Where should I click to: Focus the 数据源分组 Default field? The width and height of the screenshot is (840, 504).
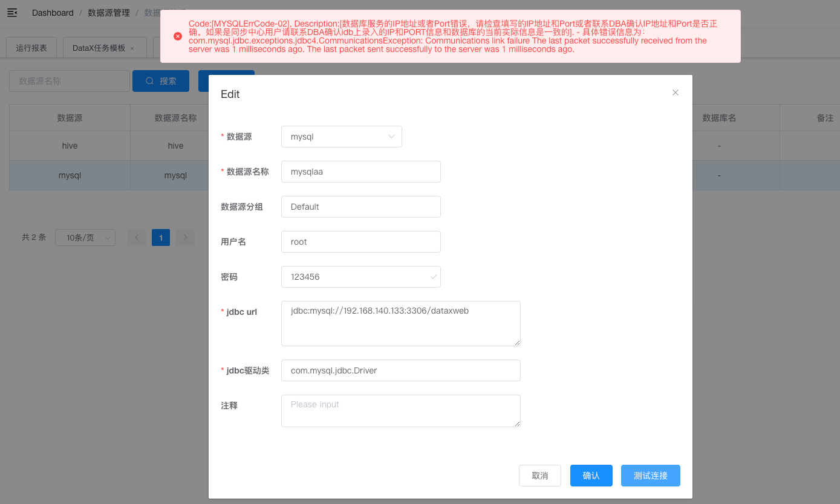pos(361,207)
